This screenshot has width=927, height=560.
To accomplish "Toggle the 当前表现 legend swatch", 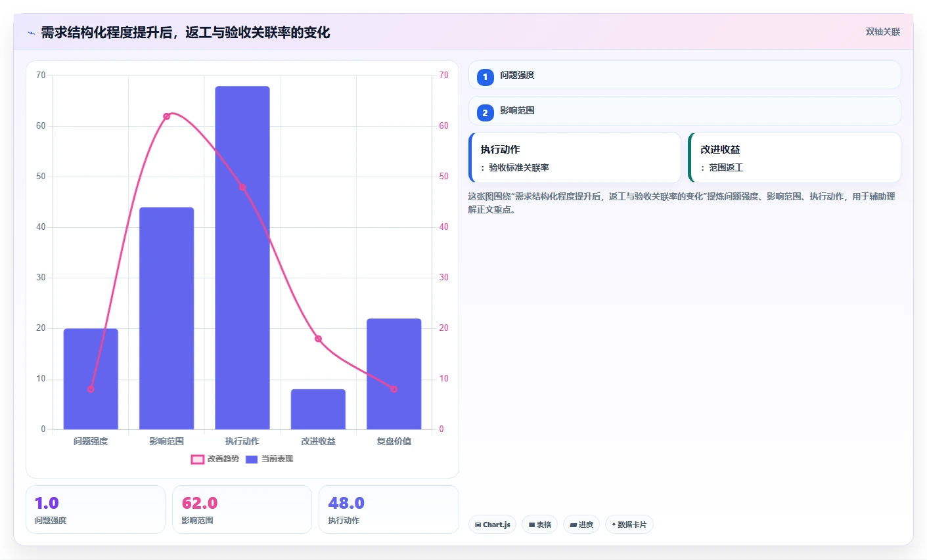I will pyautogui.click(x=252, y=459).
